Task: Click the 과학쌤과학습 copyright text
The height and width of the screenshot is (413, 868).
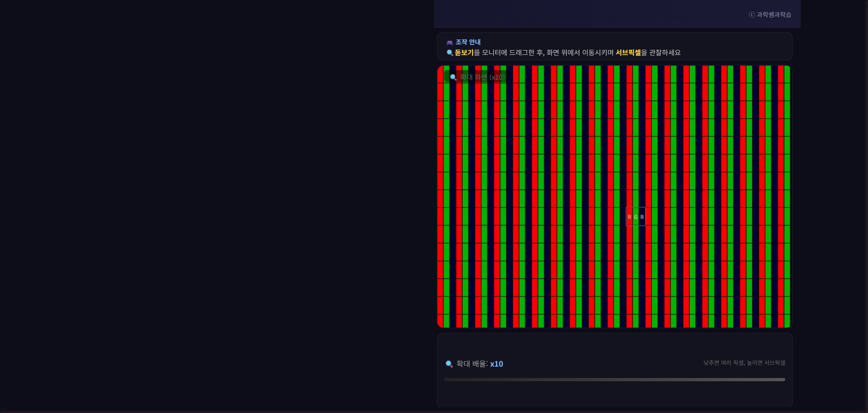Action: coord(770,14)
